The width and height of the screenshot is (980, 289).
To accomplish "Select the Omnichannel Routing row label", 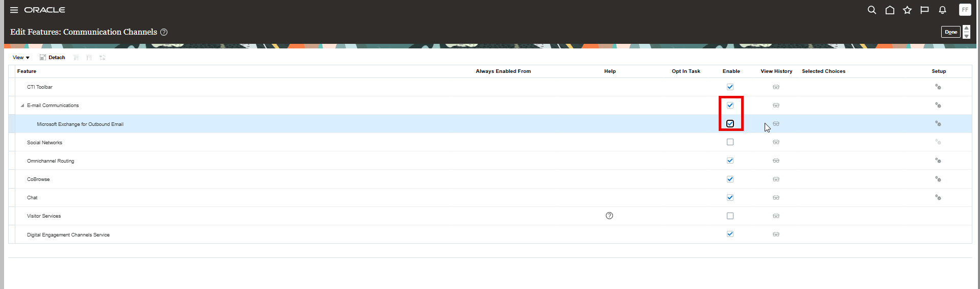I will coord(51,161).
